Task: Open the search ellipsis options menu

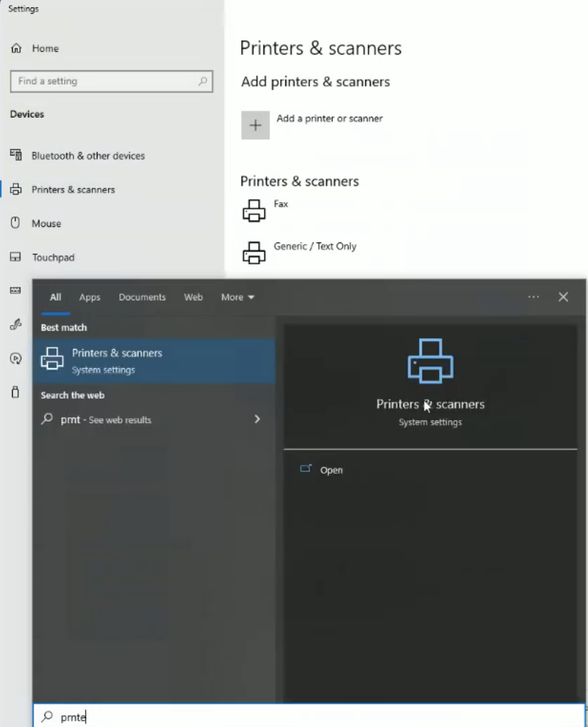Action: pyautogui.click(x=534, y=297)
